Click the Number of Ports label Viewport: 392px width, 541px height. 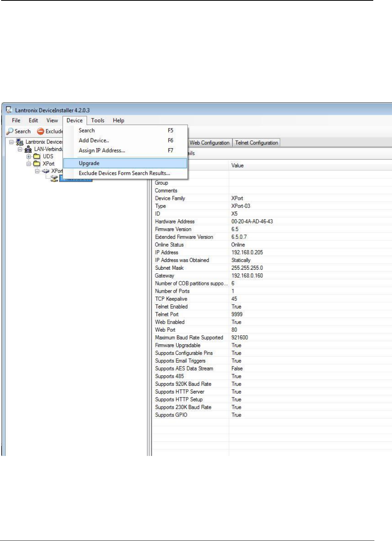click(172, 291)
